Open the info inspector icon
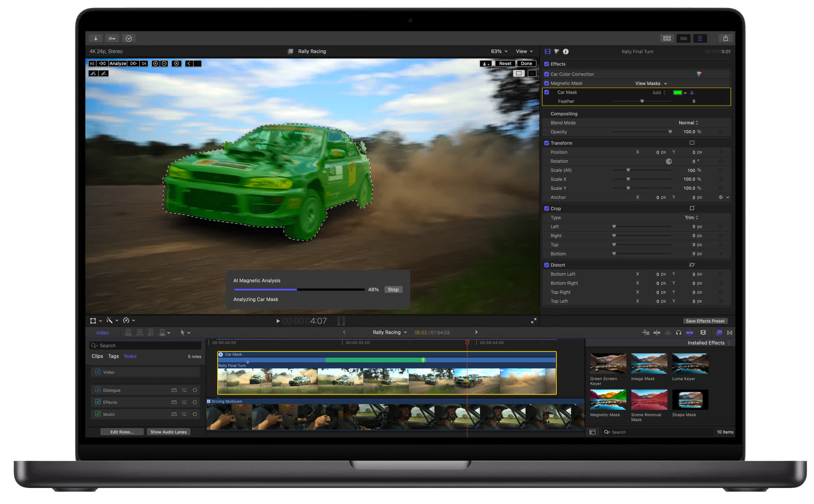814x504 pixels. pos(566,52)
